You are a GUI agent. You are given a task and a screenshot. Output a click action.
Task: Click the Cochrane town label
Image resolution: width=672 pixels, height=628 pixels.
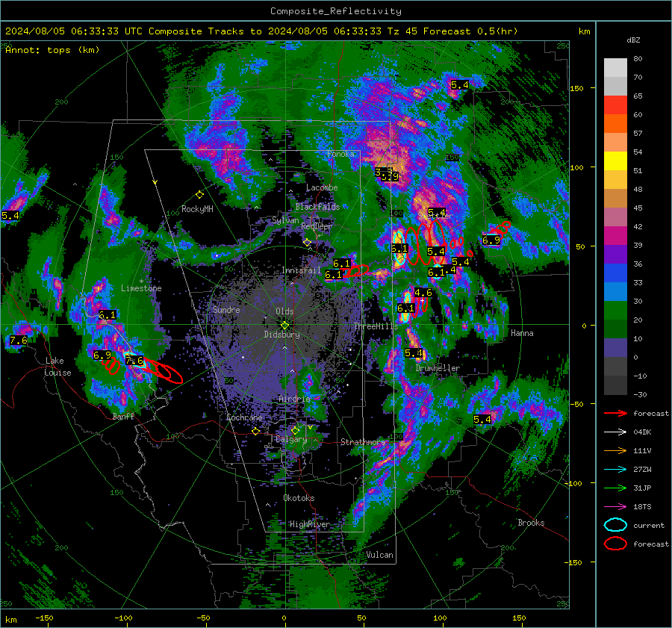pos(244,417)
